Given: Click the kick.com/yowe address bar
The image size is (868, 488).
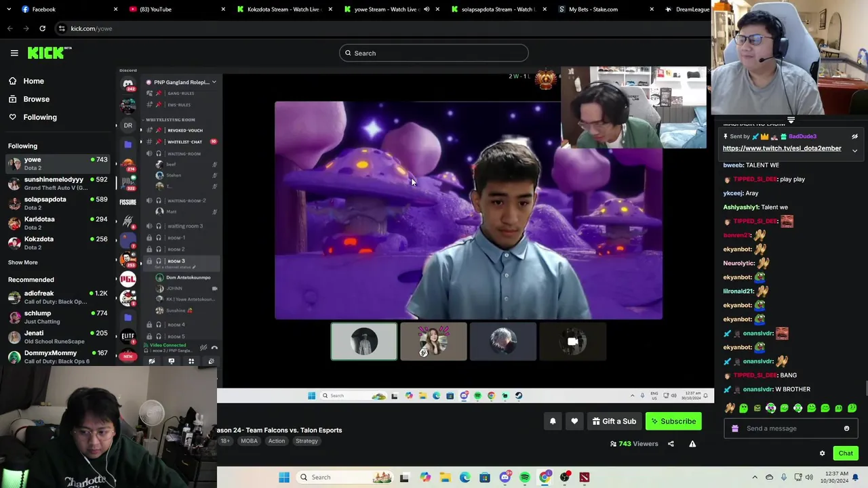Looking at the screenshot, I should point(380,28).
